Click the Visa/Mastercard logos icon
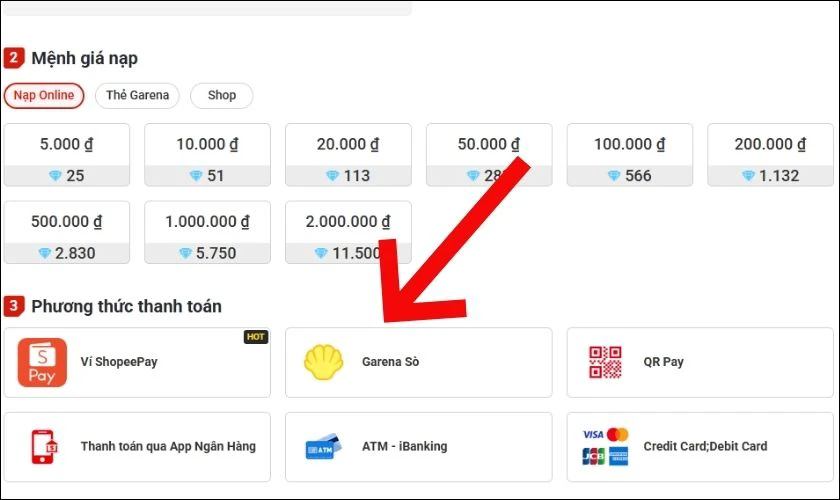This screenshot has width=840, height=500. [605, 447]
